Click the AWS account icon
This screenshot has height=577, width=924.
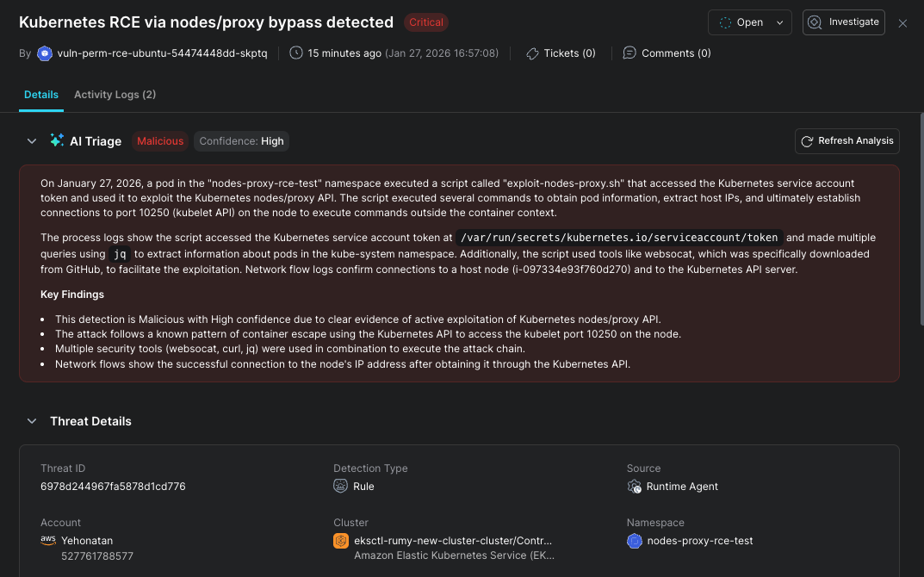coord(48,540)
